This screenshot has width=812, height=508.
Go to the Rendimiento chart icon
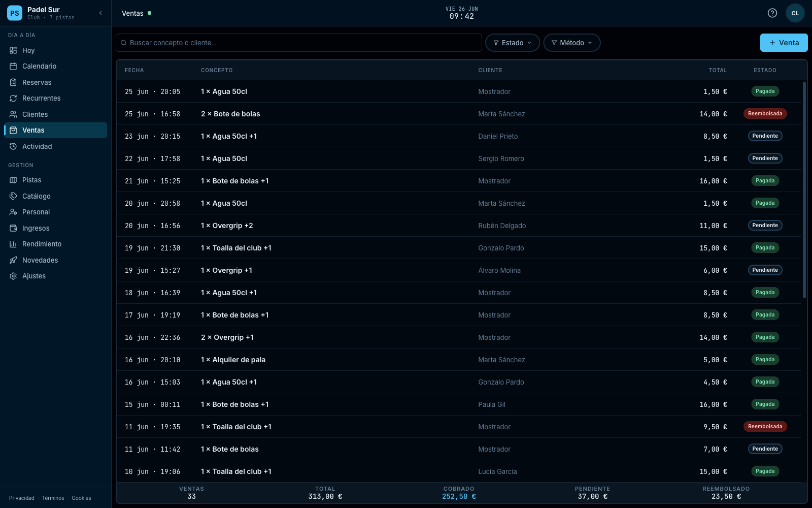[x=13, y=244]
